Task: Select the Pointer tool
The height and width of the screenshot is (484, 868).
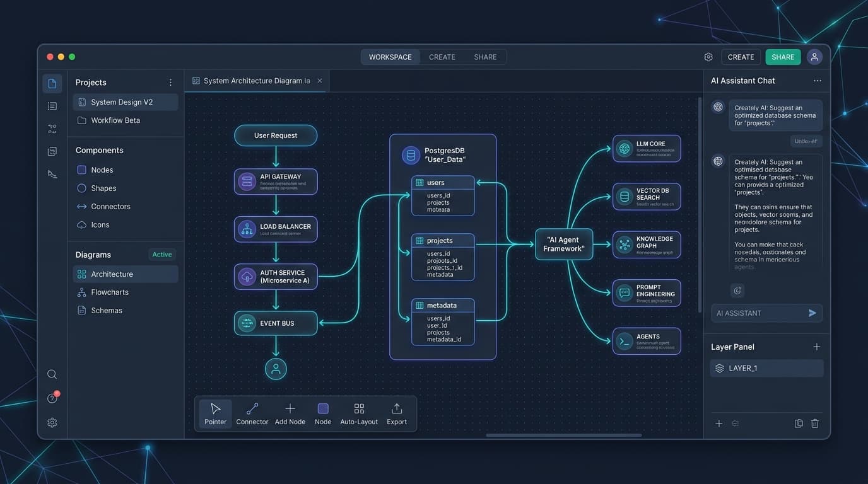Action: pyautogui.click(x=215, y=413)
